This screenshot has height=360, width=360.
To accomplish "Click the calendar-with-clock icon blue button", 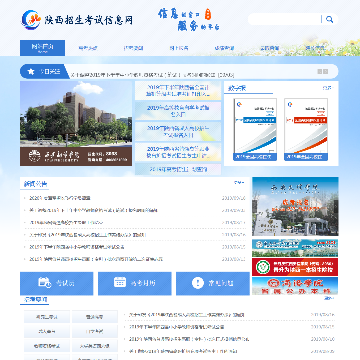I will click(x=57, y=283).
